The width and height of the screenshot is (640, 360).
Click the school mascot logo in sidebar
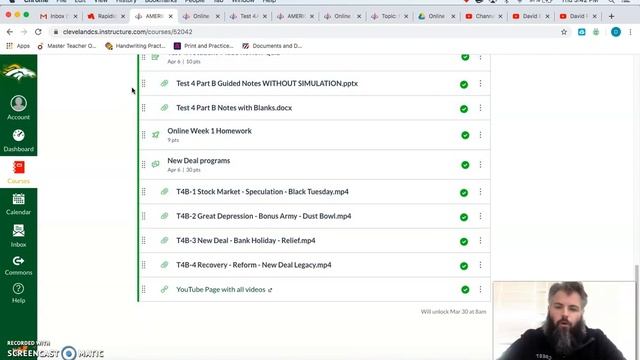(x=18, y=73)
